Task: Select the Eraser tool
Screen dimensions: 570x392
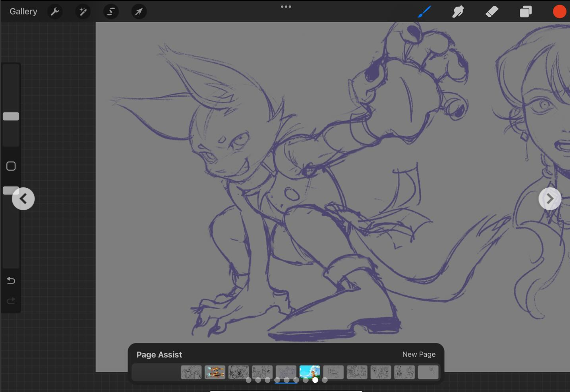Action: [492, 12]
